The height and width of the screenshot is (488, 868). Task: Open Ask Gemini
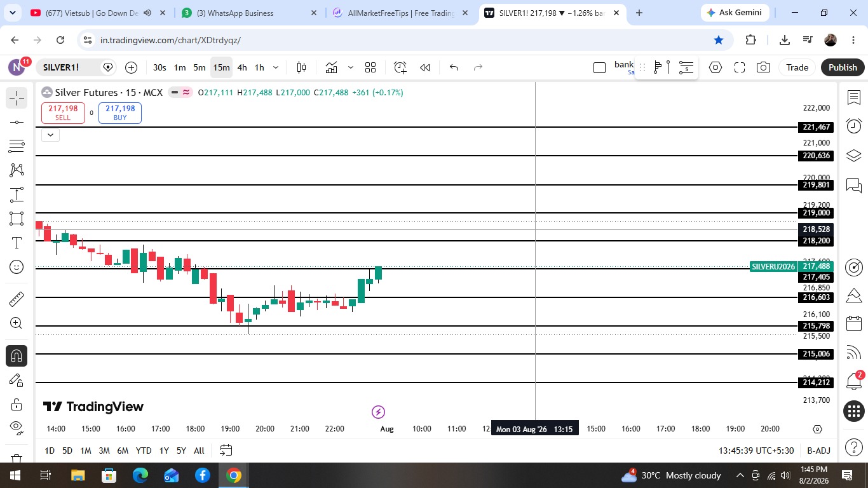tap(735, 13)
